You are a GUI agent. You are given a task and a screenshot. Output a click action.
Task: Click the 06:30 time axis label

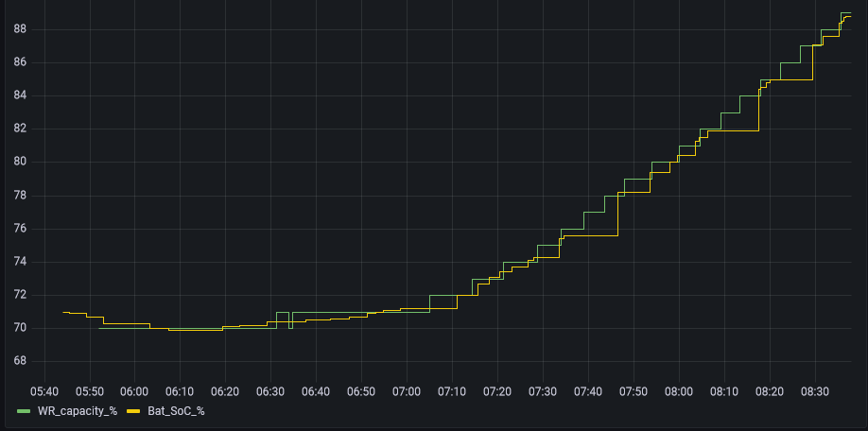pos(270,391)
